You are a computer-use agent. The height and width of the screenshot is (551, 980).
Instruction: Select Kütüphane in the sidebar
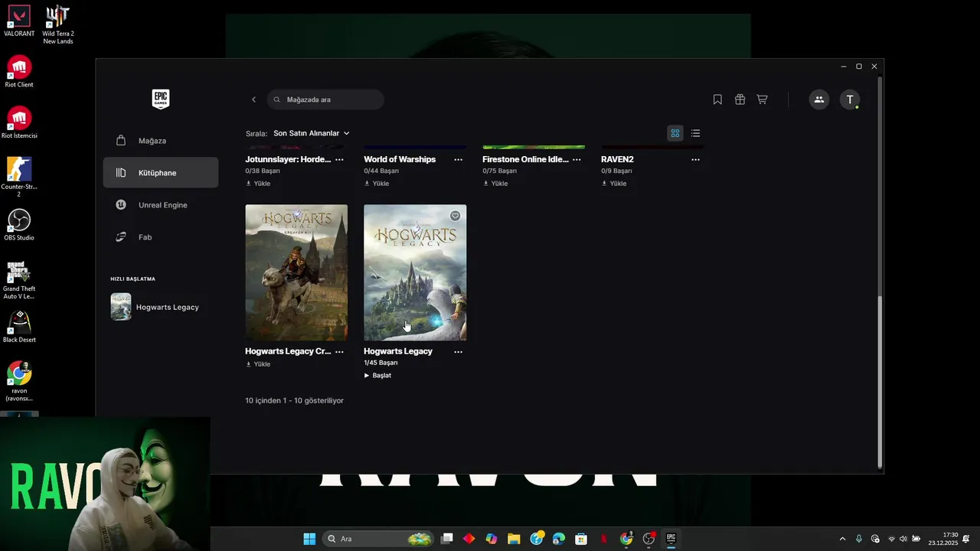pos(161,173)
